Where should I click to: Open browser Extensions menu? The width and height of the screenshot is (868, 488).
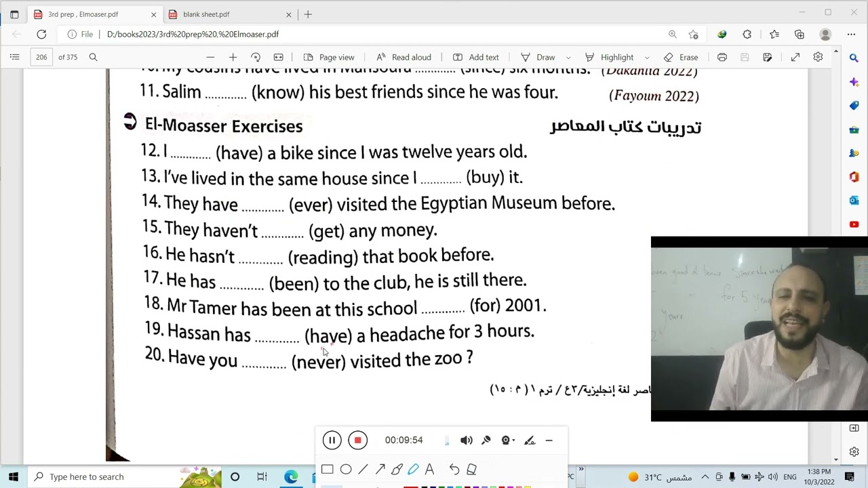coord(747,34)
